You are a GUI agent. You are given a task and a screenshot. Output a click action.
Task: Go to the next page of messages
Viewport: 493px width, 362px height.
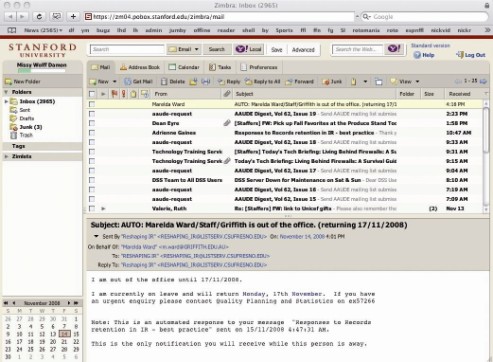pyautogui.click(x=483, y=81)
